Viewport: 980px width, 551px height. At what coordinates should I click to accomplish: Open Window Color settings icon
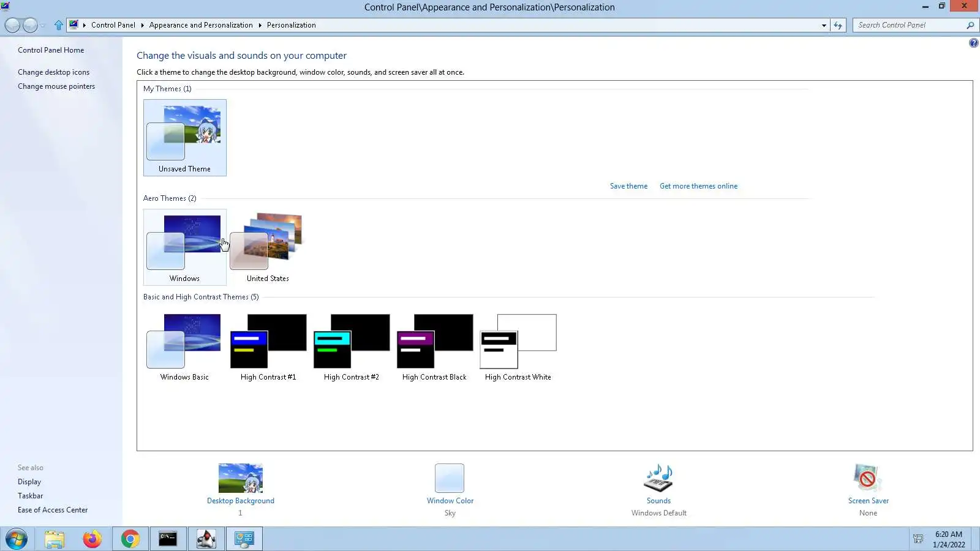point(450,478)
